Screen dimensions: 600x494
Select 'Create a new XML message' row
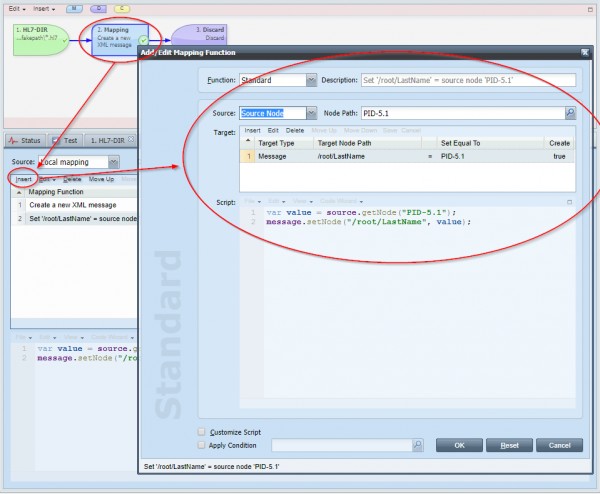(x=75, y=205)
